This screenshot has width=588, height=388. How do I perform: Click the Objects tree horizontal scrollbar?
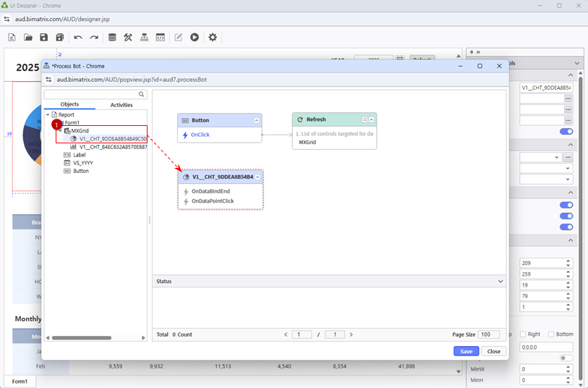pyautogui.click(x=80, y=337)
